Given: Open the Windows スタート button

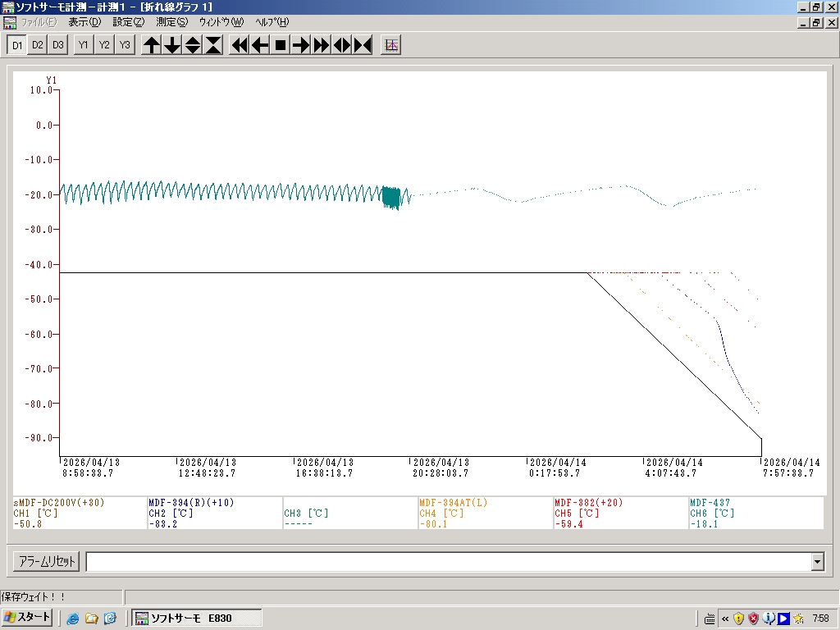Looking at the screenshot, I should (28, 618).
